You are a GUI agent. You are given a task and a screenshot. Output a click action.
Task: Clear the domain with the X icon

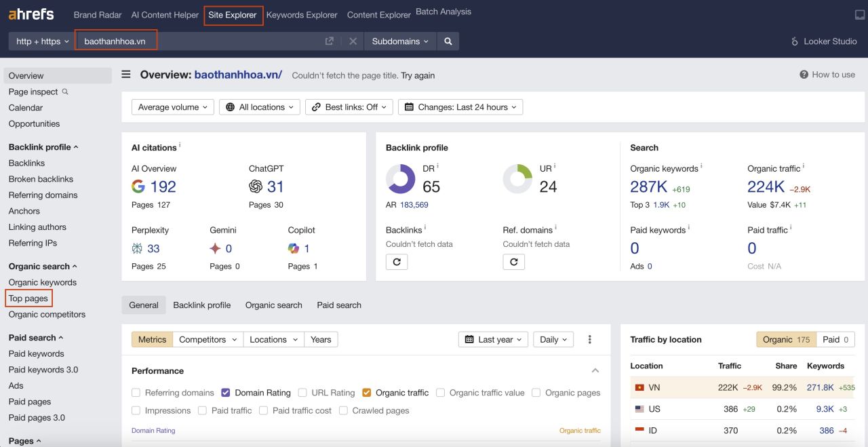tap(353, 41)
